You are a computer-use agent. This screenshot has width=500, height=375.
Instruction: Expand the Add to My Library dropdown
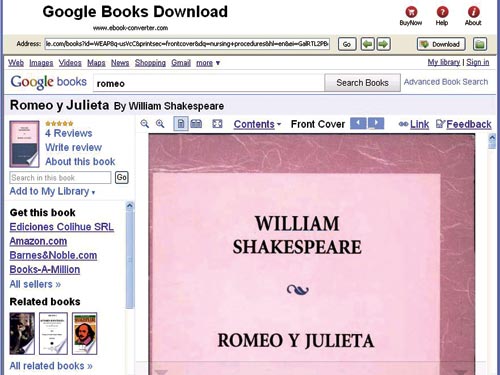[x=52, y=191]
